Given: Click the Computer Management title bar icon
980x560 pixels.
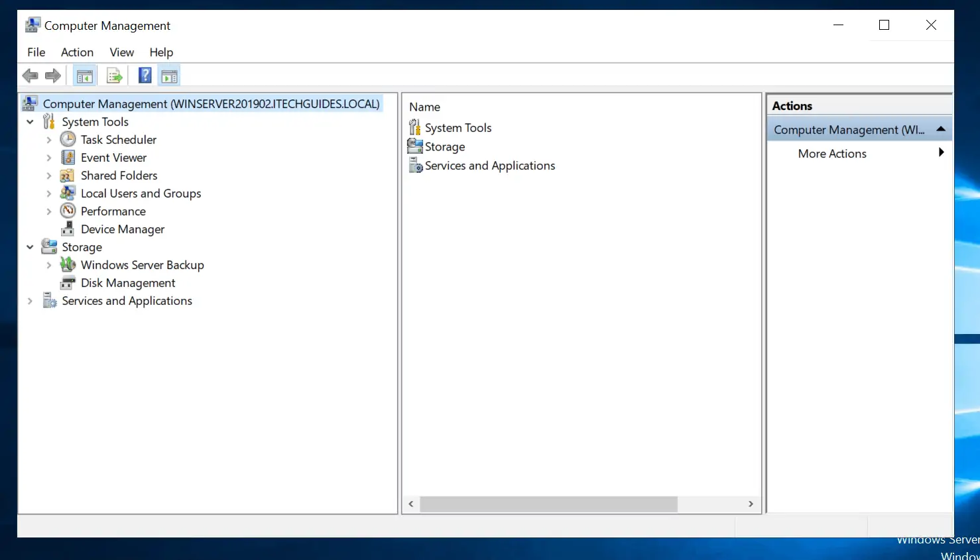Looking at the screenshot, I should tap(32, 25).
